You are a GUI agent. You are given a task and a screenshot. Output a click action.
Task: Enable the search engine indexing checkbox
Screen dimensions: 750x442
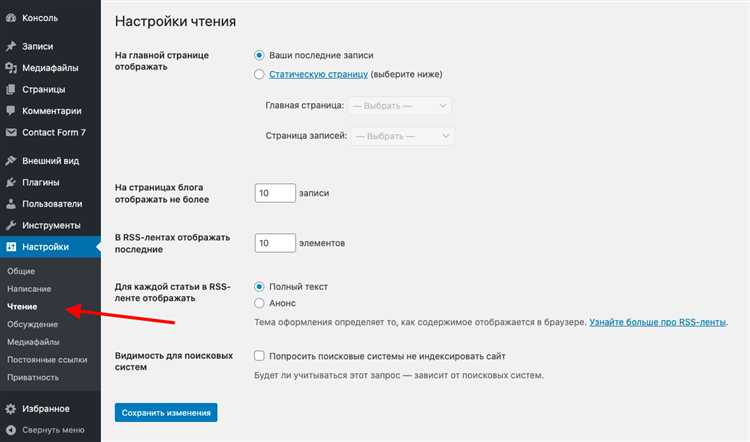260,355
